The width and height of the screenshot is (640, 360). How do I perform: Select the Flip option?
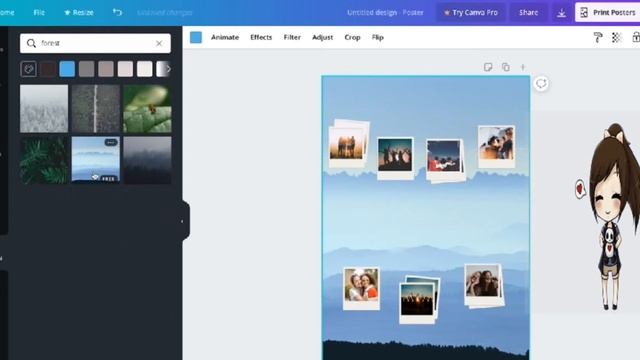[x=378, y=38]
